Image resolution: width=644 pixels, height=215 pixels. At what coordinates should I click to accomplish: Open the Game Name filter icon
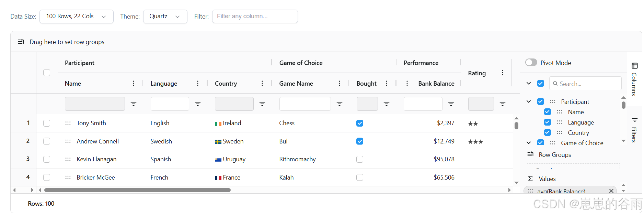340,104
